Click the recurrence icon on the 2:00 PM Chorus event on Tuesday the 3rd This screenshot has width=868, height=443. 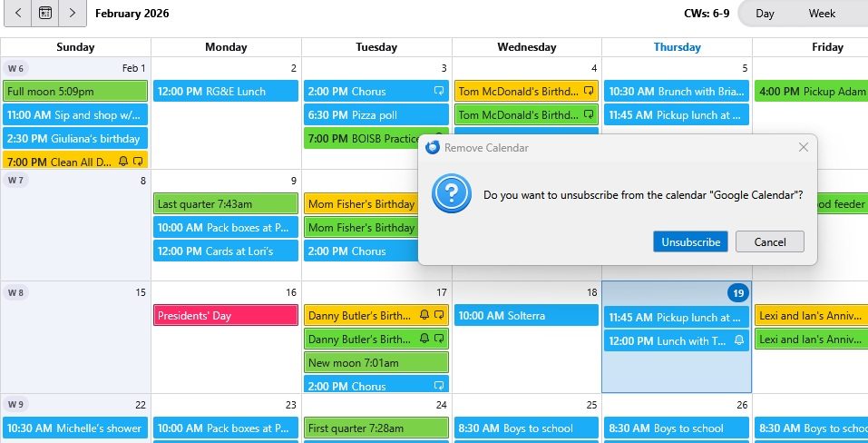point(439,92)
